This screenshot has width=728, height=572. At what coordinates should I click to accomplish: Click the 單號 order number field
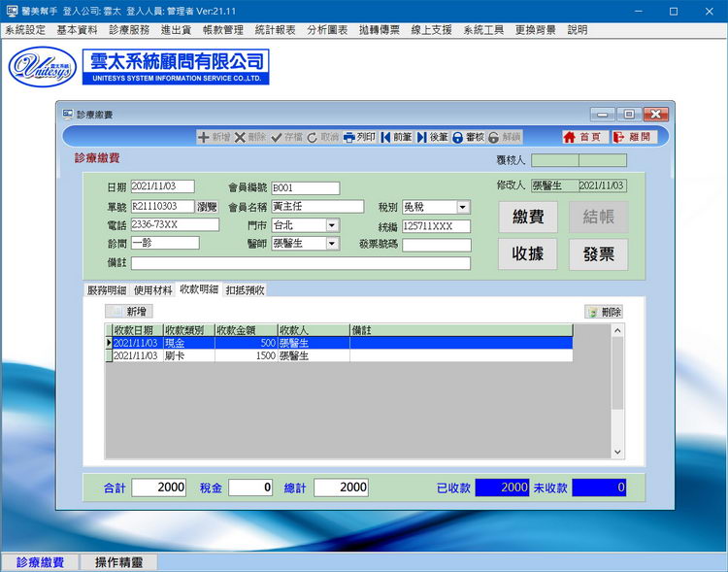click(162, 206)
